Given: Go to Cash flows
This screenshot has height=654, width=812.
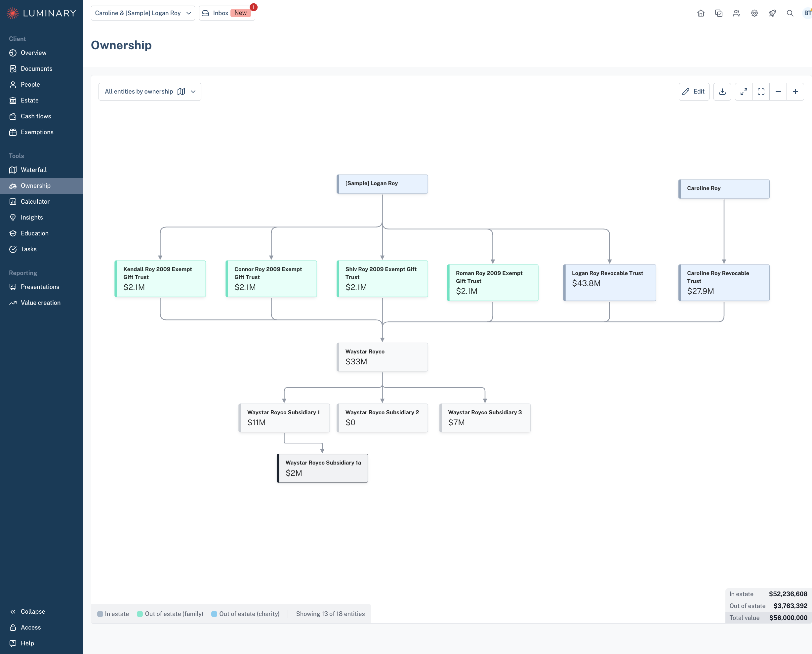Looking at the screenshot, I should 41,116.
